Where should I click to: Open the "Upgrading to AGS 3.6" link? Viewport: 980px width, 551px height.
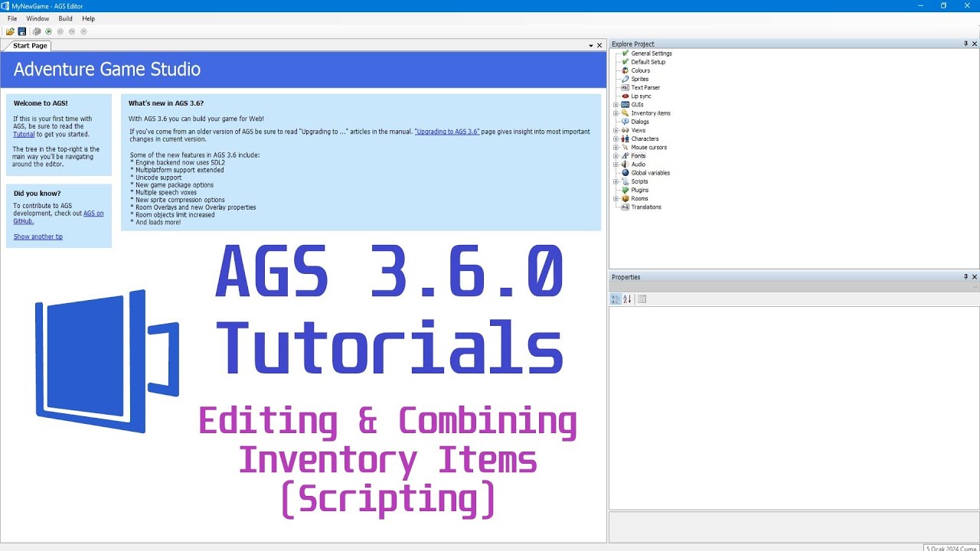pyautogui.click(x=447, y=132)
